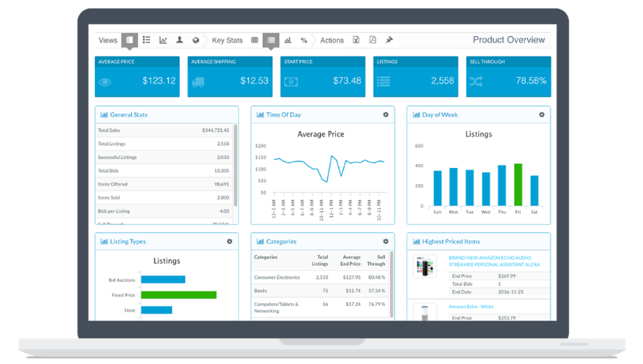Open the line chart view icon
643x364 pixels.
[x=163, y=40]
